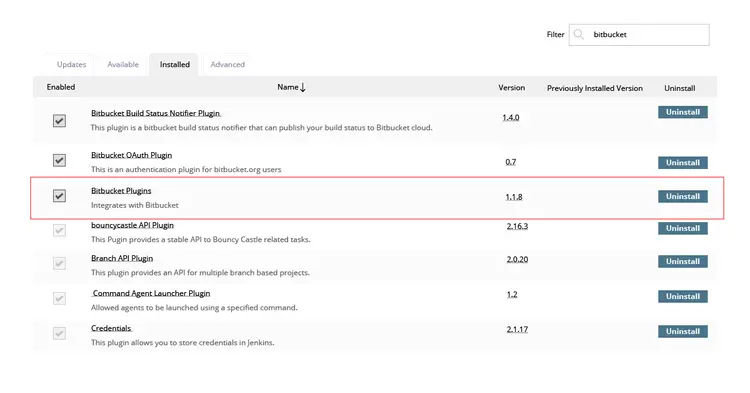Click the Name column sort arrow

coord(303,87)
